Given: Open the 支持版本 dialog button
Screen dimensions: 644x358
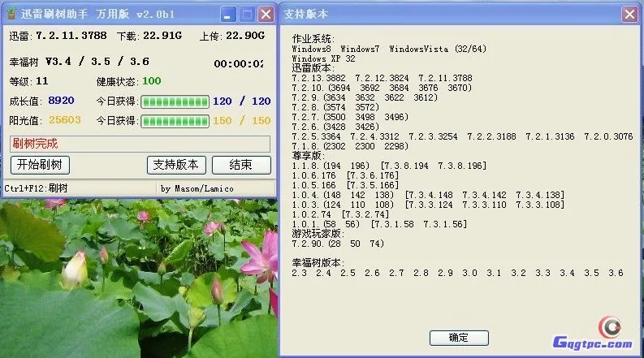Looking at the screenshot, I should tap(176, 165).
